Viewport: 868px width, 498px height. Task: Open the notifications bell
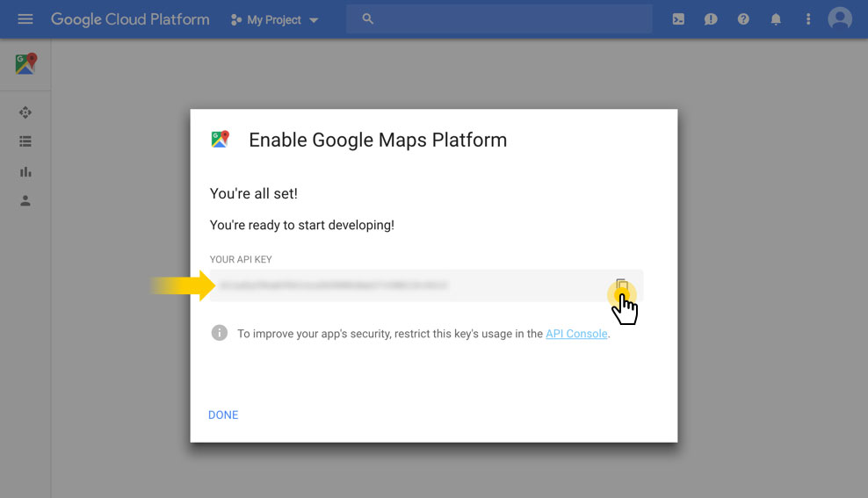776,19
